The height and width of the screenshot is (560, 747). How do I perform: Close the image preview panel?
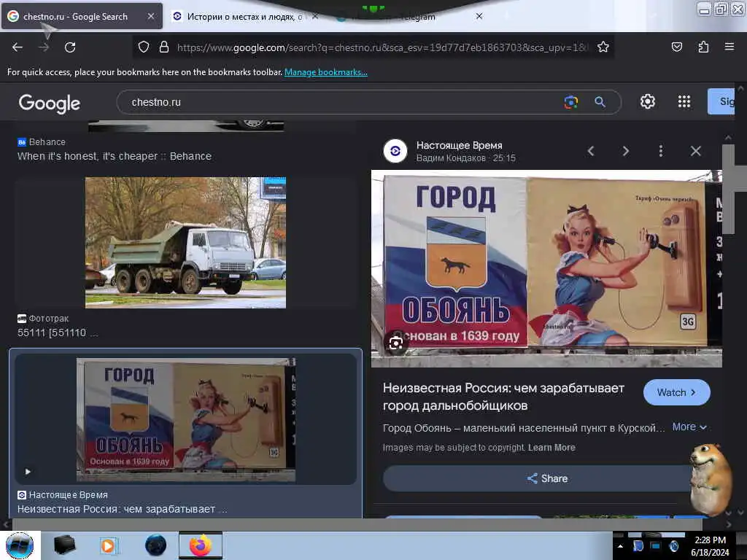click(695, 151)
